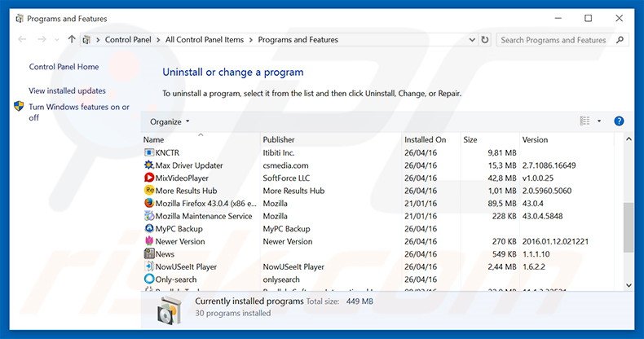Click the scroll up arrow of list
This screenshot has width=644, height=339.
[x=629, y=139]
